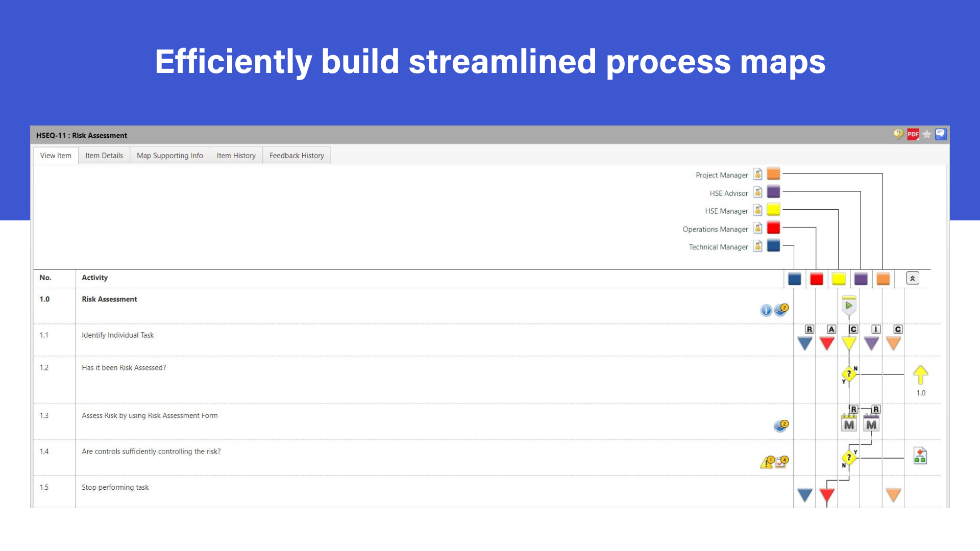The height and width of the screenshot is (551, 980).
Task: Click the milestone 'M' icon on the Assess Risk row
Action: [849, 421]
